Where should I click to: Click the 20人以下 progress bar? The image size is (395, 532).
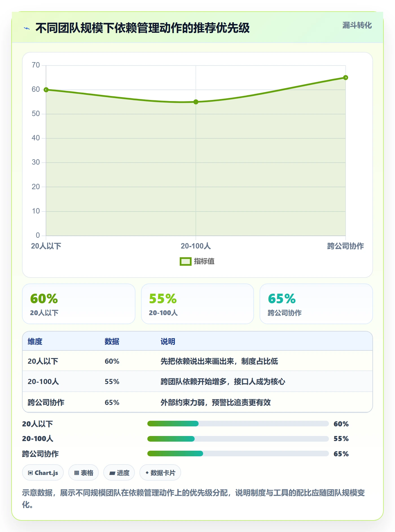point(238,424)
